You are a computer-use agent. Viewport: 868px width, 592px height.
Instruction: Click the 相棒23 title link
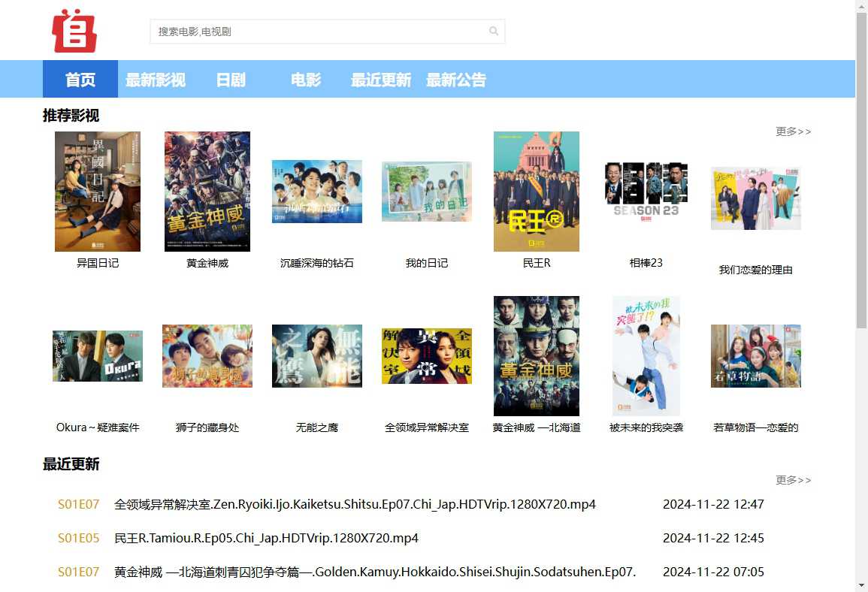[646, 264]
